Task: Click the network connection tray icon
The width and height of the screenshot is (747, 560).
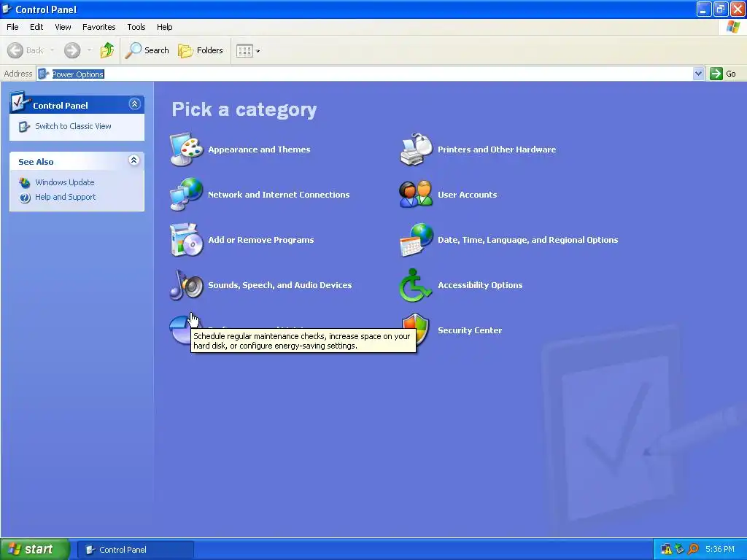Action: pos(680,549)
